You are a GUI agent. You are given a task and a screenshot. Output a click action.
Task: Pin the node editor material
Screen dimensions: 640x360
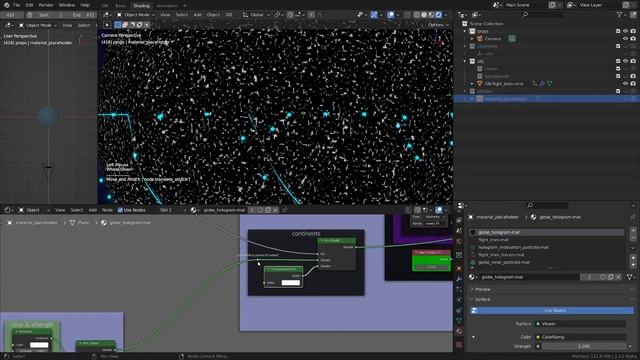(x=284, y=210)
